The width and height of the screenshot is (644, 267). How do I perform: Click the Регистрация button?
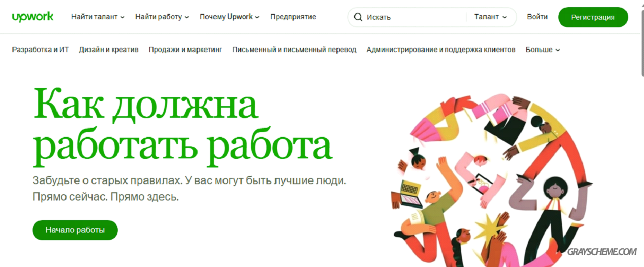click(x=593, y=17)
